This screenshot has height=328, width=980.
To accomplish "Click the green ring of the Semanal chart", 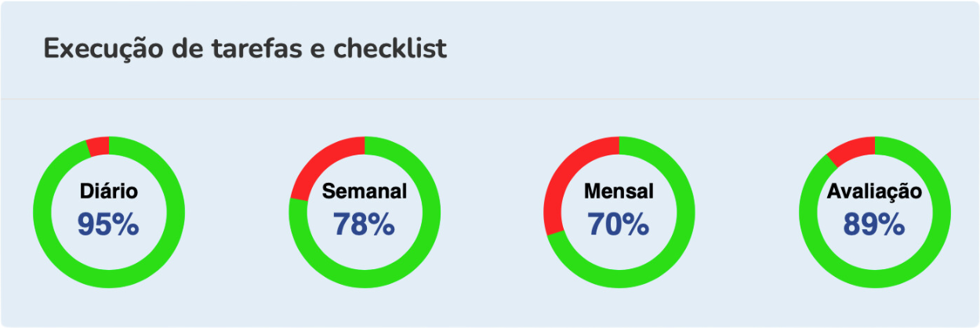I will coord(365,278).
